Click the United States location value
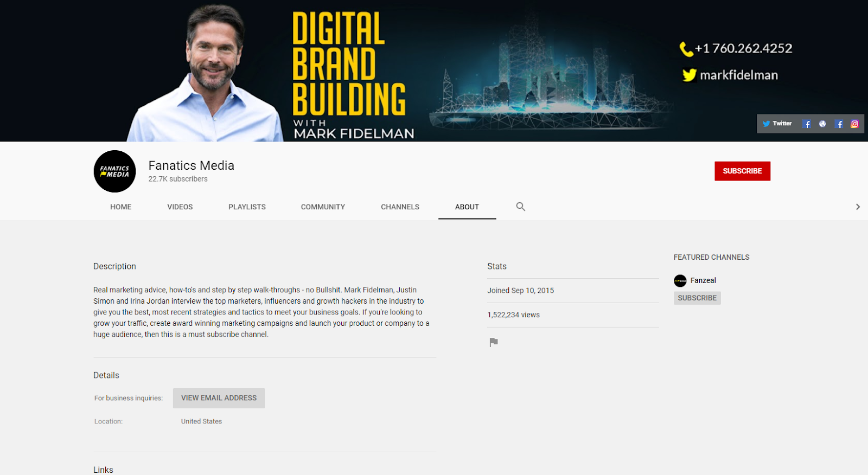Image resolution: width=868 pixels, height=475 pixels. coord(201,421)
